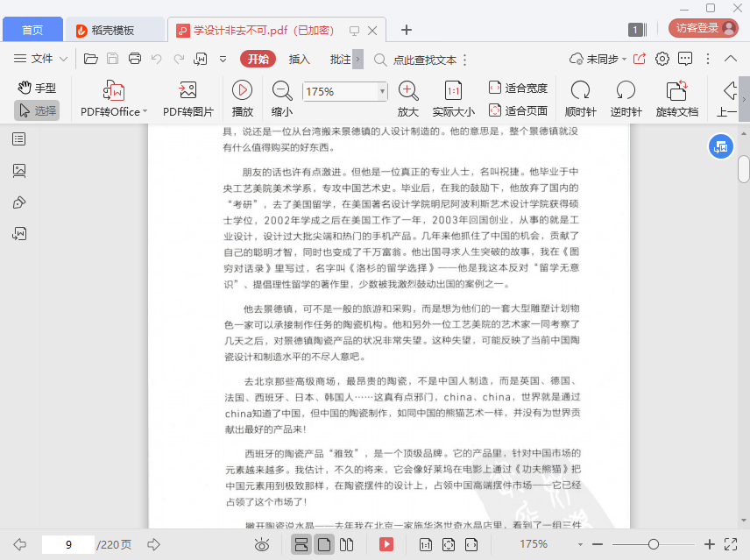Click the 缩小 zoom out button
750x560 pixels.
pyautogui.click(x=282, y=99)
